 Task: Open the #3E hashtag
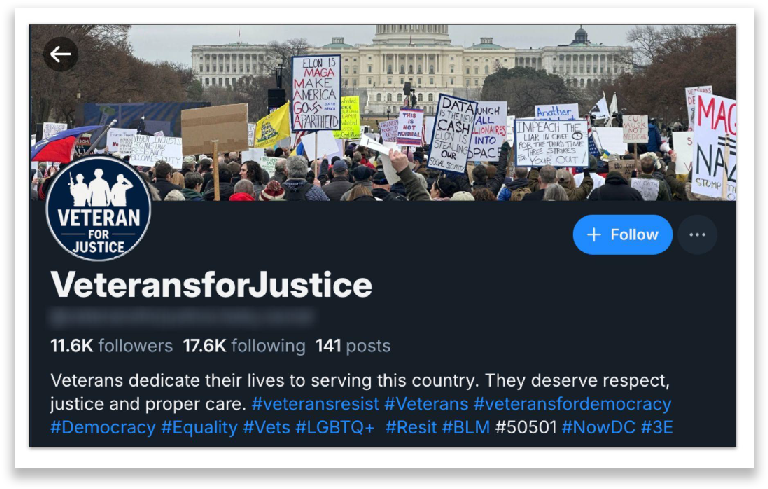coord(657,427)
